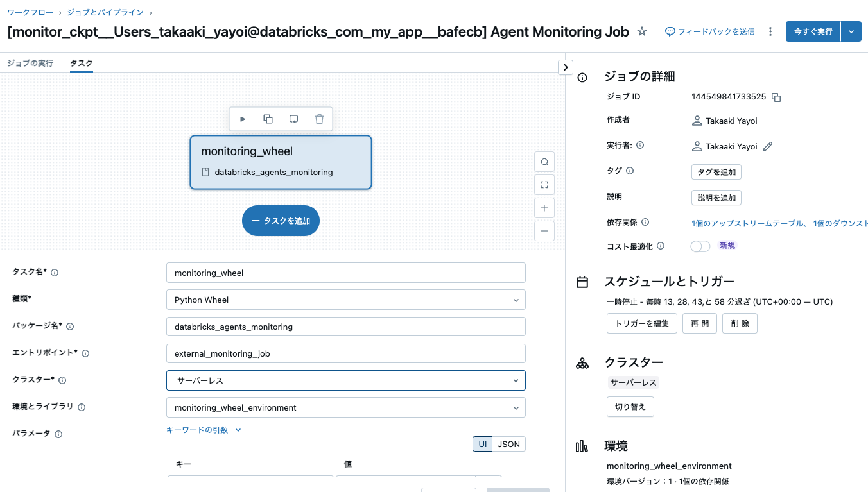This screenshot has height=492, width=868.
Task: Click the トリガーを編集 button
Action: [642, 324]
